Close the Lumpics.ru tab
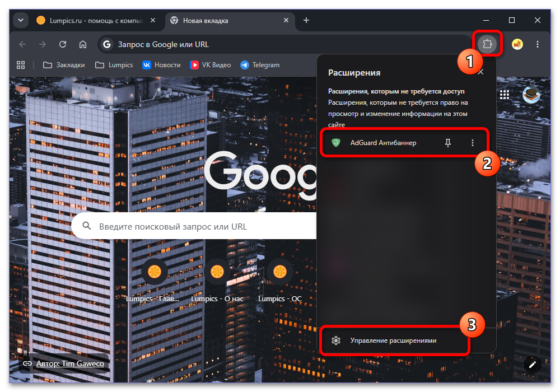This screenshot has width=560, height=392. coord(153,20)
